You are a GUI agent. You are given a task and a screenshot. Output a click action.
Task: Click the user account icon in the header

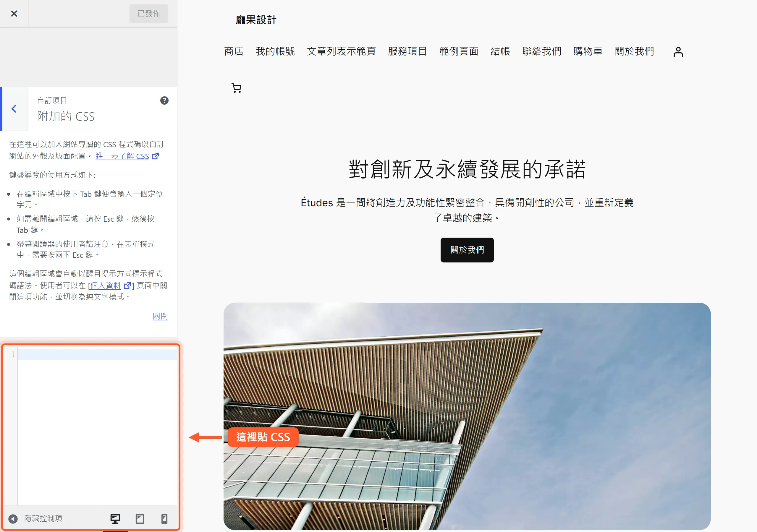678,52
